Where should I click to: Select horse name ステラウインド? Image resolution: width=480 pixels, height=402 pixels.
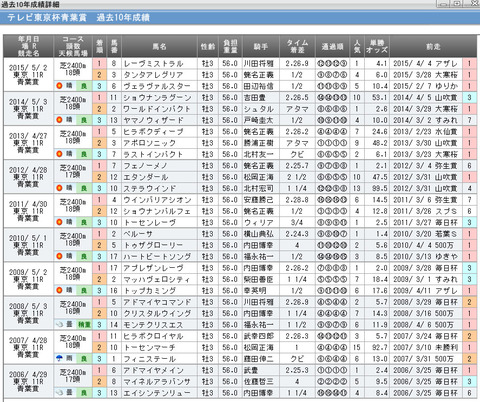[x=150, y=188]
